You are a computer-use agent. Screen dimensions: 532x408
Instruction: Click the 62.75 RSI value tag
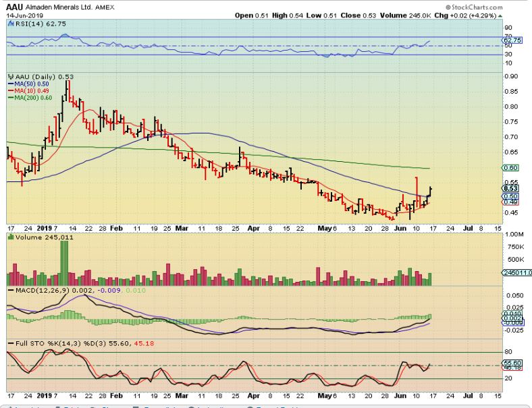[512, 40]
